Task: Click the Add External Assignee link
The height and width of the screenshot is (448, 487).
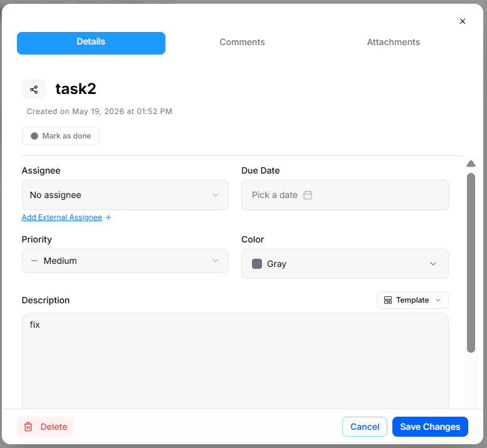Action: coord(62,217)
